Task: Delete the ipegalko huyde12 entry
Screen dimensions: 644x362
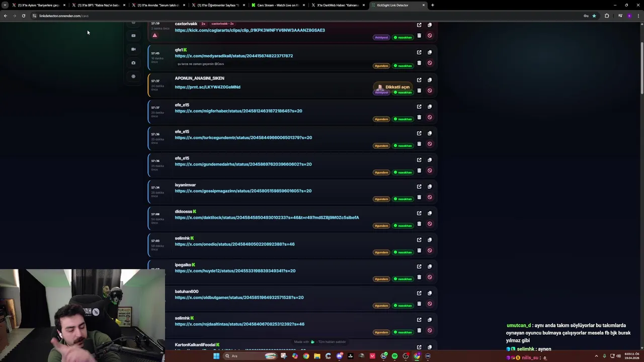Action: coord(419,277)
